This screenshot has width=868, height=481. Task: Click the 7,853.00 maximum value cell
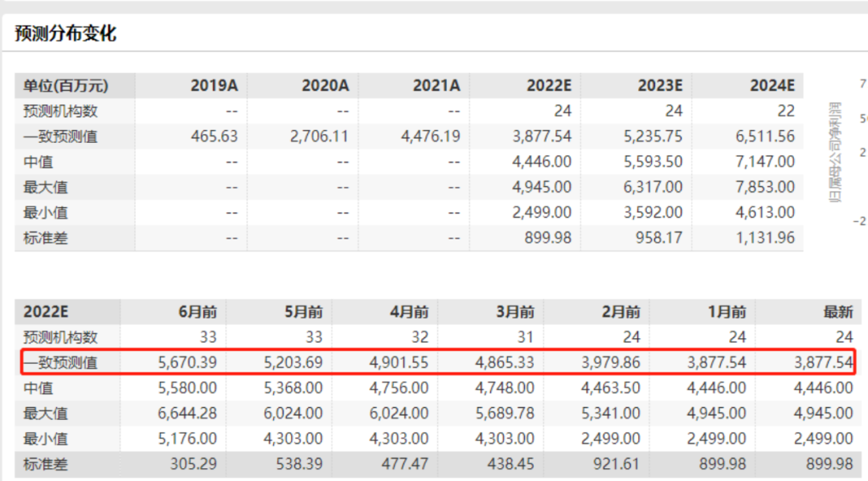pyautogui.click(x=764, y=187)
